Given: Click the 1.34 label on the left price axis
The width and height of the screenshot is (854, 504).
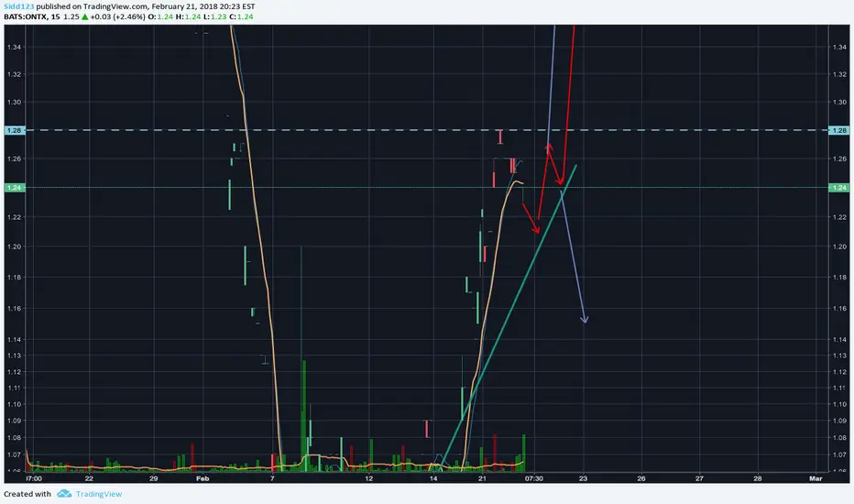Looking at the screenshot, I should pyautogui.click(x=14, y=47).
